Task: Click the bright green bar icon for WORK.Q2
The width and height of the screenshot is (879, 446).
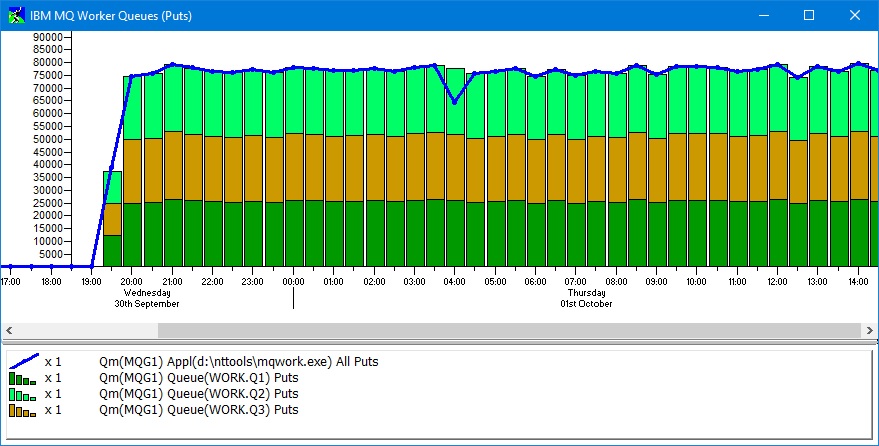Action: [22, 394]
